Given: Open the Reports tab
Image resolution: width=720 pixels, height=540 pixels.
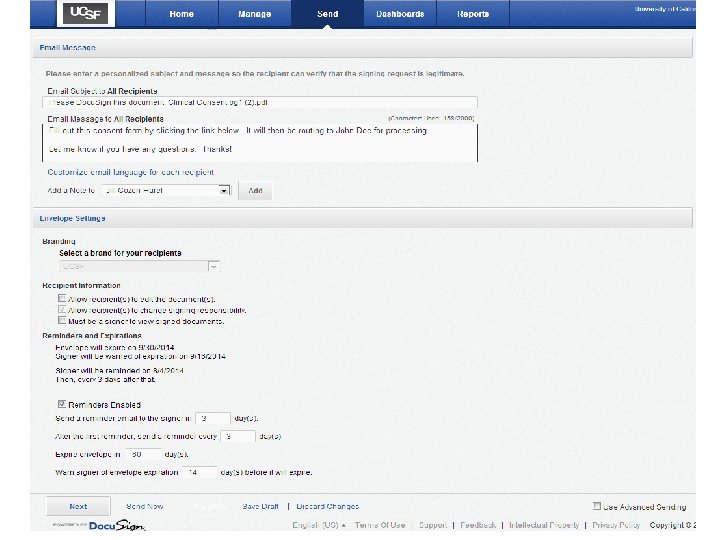Looking at the screenshot, I should [473, 14].
